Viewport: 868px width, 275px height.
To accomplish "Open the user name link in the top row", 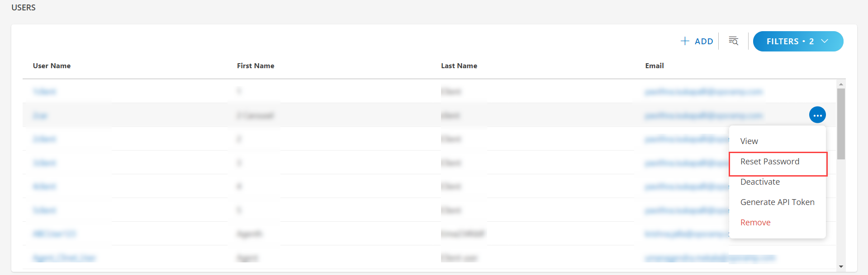I will point(45,91).
